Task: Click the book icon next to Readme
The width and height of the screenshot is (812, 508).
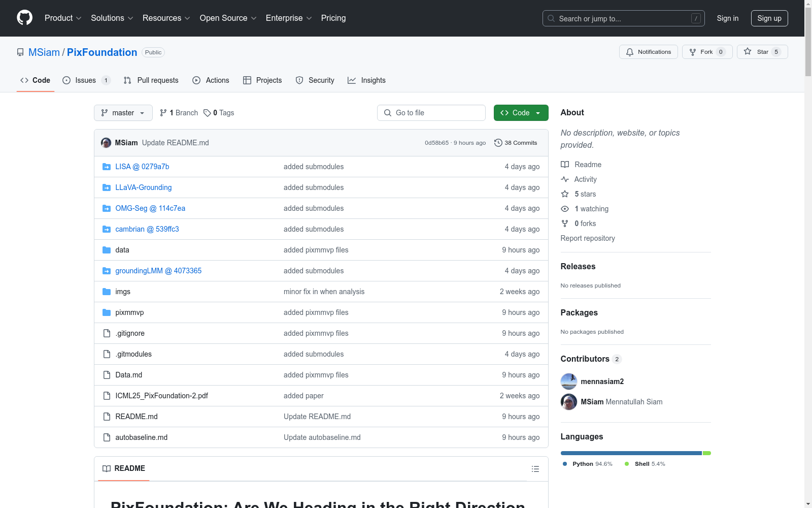Action: point(565,165)
